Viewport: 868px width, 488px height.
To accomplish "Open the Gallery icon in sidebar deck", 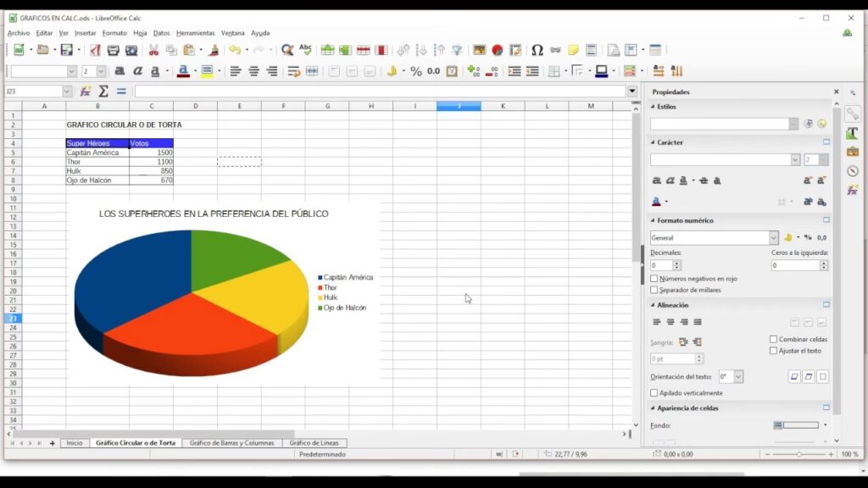I will (x=852, y=152).
